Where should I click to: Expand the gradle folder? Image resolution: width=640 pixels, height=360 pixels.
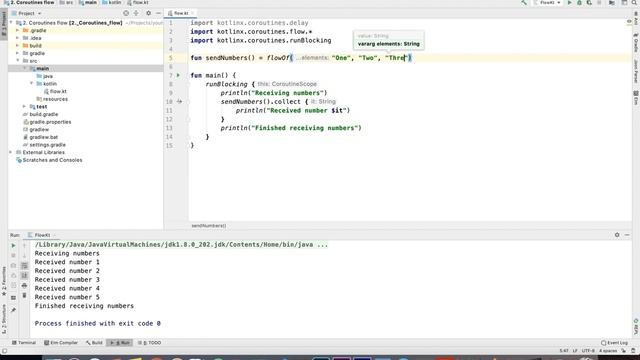point(18,53)
